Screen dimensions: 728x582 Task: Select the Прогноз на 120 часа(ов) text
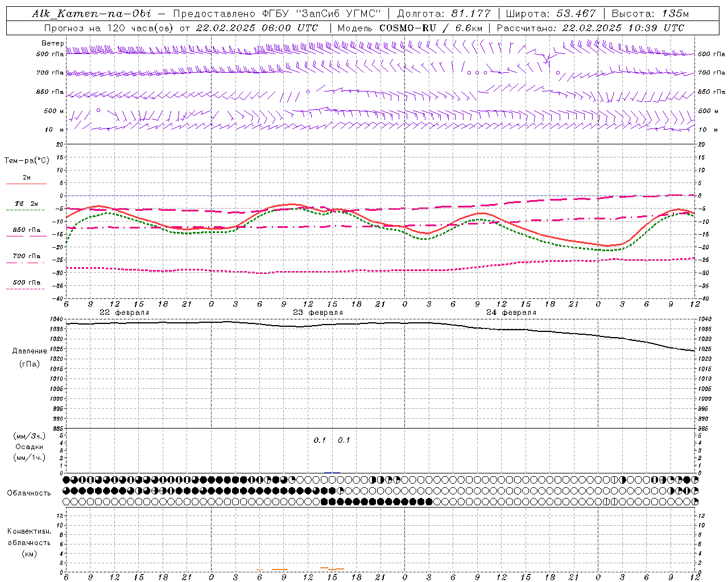pos(109,28)
